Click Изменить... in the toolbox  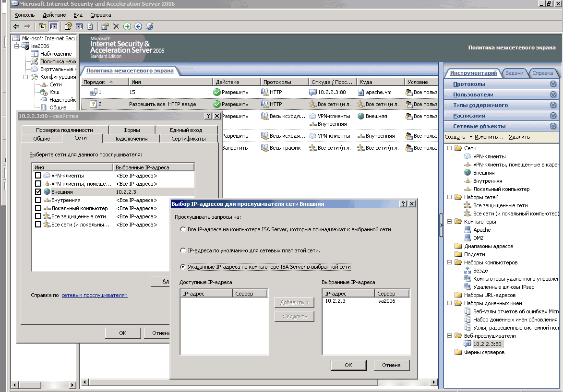489,137
